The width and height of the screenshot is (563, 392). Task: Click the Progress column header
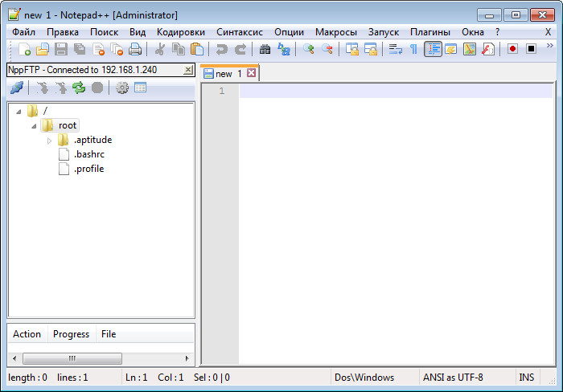pyautogui.click(x=71, y=334)
